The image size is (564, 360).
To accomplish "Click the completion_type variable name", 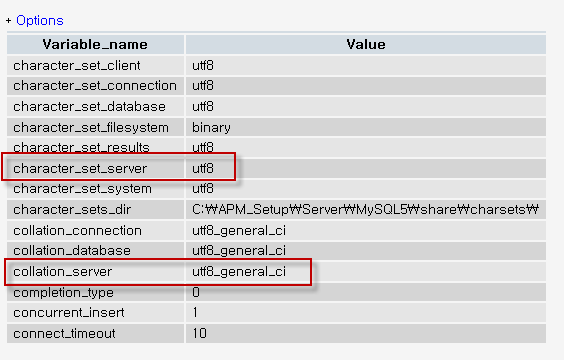I will (x=63, y=292).
